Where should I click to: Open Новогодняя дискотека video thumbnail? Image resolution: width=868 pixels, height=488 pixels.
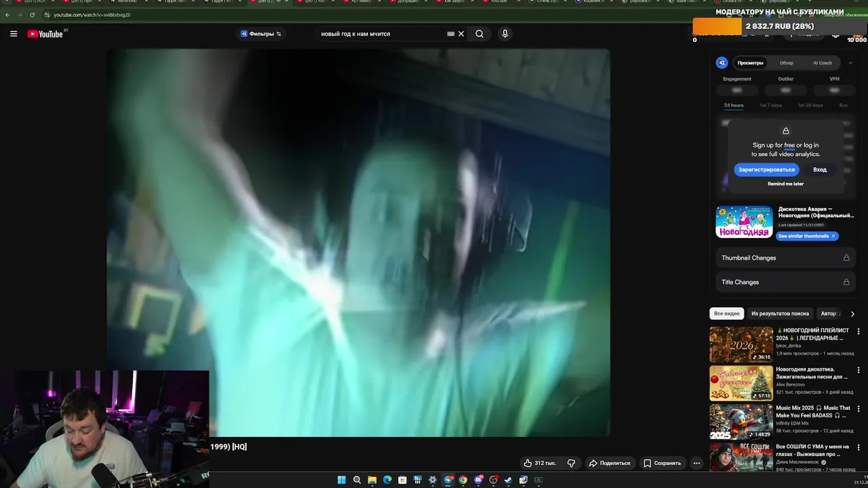[x=741, y=383]
